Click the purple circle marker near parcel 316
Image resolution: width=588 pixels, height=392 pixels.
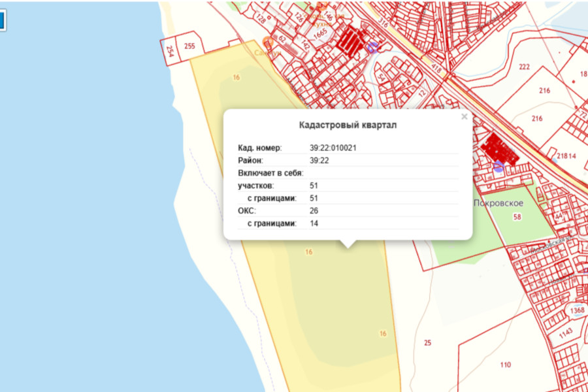point(372,47)
